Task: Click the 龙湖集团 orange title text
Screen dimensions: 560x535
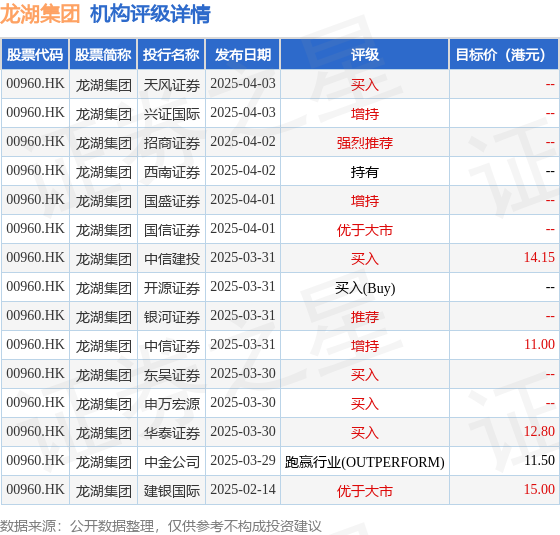Action: click(x=40, y=14)
